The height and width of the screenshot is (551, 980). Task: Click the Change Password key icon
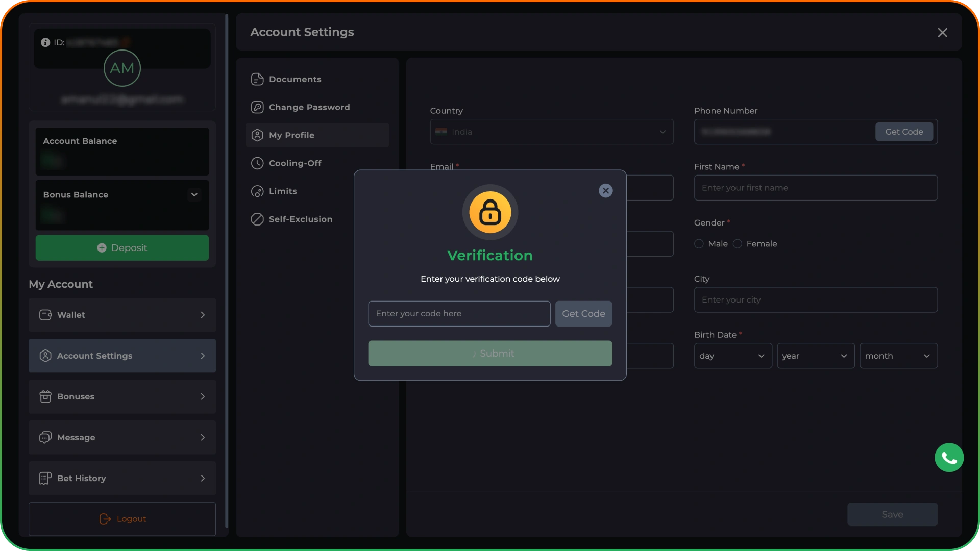257,107
